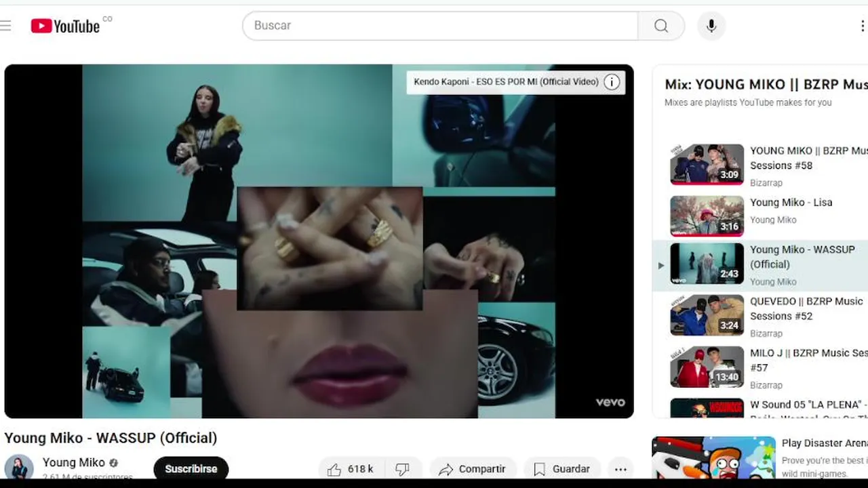Click 'Young Miko - WASSUP (Official)' playlist title
Screen dimensions: 868x488
802,257
